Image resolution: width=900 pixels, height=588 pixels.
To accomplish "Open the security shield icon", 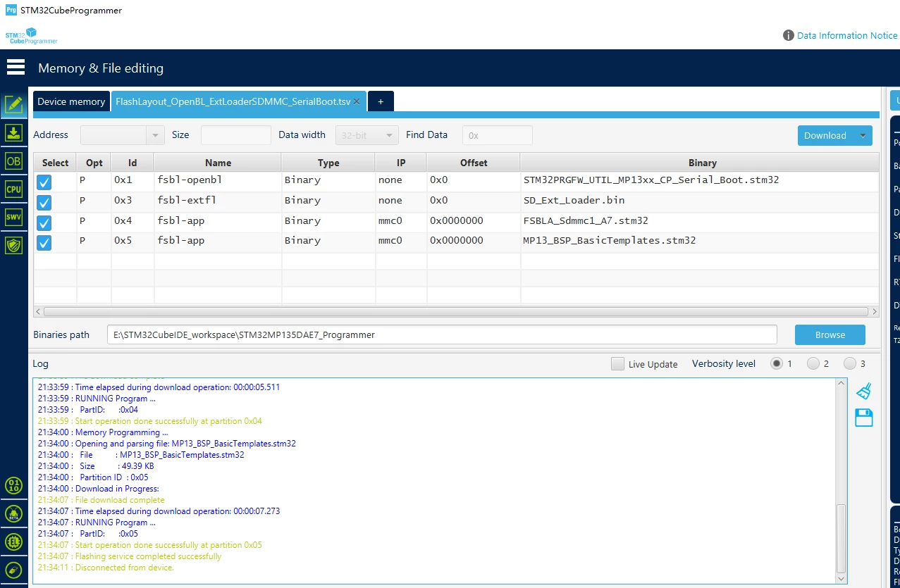I will 13,245.
